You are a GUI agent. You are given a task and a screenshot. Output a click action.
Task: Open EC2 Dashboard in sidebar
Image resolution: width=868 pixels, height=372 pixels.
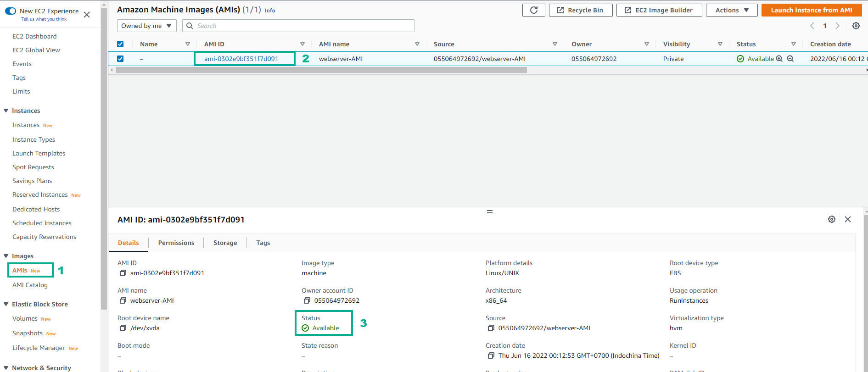(x=34, y=36)
